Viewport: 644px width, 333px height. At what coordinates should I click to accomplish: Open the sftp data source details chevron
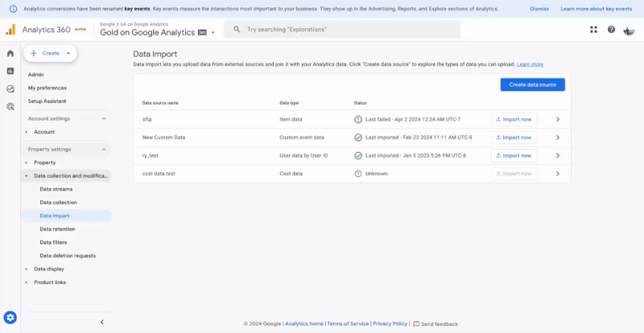(x=557, y=120)
